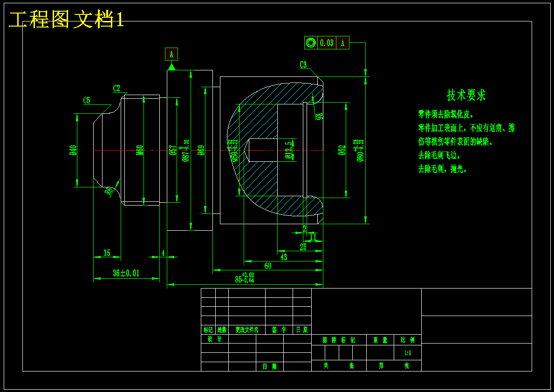The width and height of the screenshot is (554, 392).
Task: Click the 0.03 tolerance value
Action: click(327, 43)
